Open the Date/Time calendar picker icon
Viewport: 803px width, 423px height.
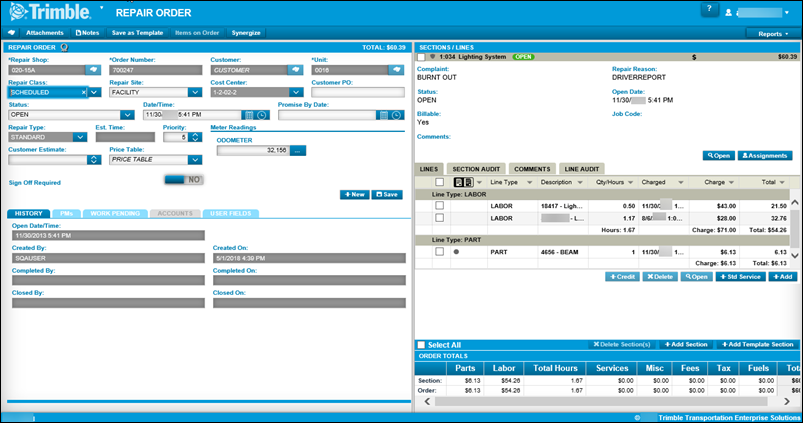(x=250, y=115)
